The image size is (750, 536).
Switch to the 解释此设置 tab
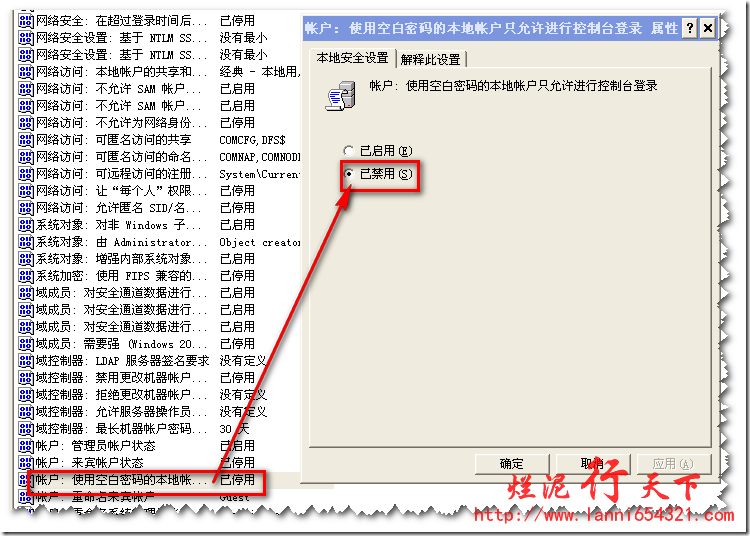point(430,59)
